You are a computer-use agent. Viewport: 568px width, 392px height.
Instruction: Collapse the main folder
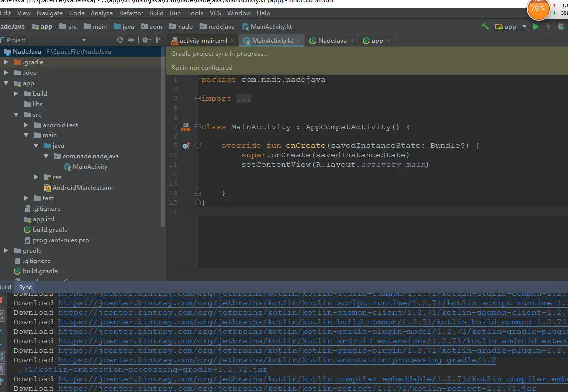coord(26,135)
